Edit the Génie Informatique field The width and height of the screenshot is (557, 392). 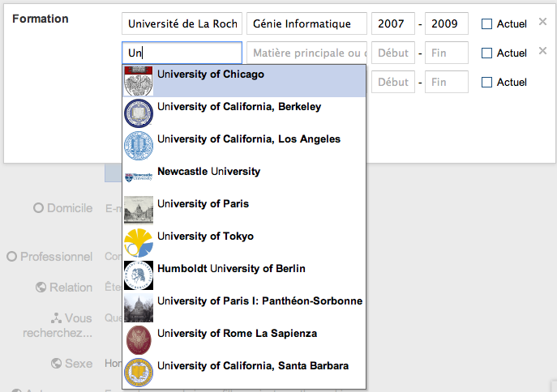coord(306,24)
